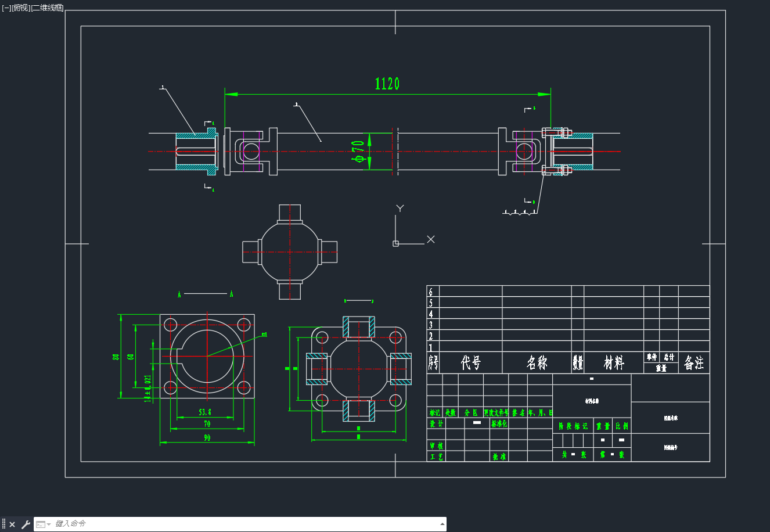Open the 二维线框 visual style menu

pos(48,8)
